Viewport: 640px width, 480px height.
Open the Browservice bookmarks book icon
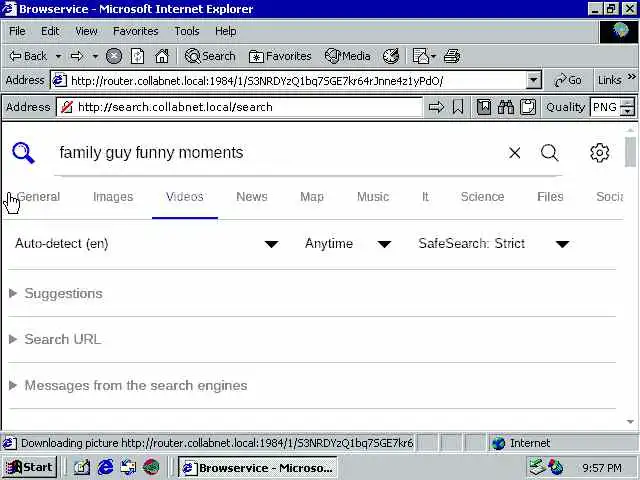point(484,107)
